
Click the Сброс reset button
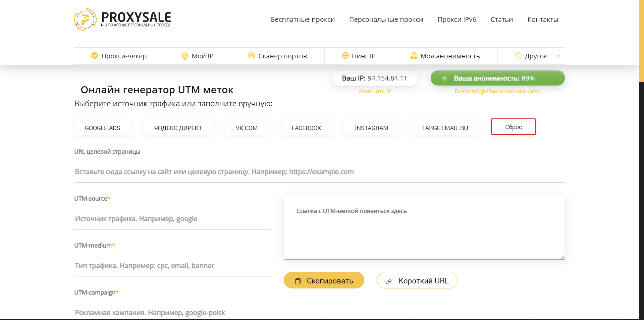(x=513, y=127)
